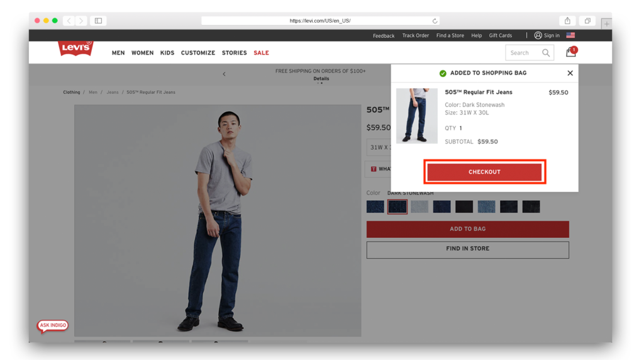The width and height of the screenshot is (644, 360).
Task: Open the Track Order link
Action: [x=415, y=35]
